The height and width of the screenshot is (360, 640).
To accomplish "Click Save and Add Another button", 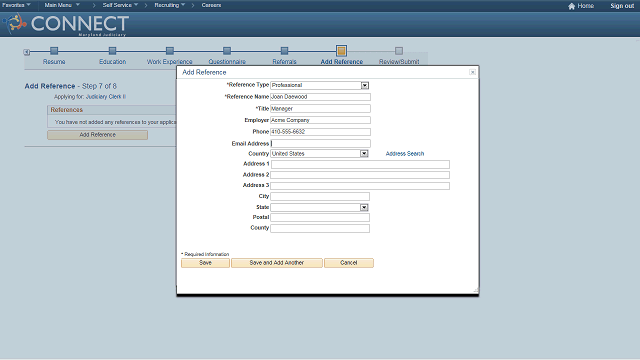I will pyautogui.click(x=277, y=263).
